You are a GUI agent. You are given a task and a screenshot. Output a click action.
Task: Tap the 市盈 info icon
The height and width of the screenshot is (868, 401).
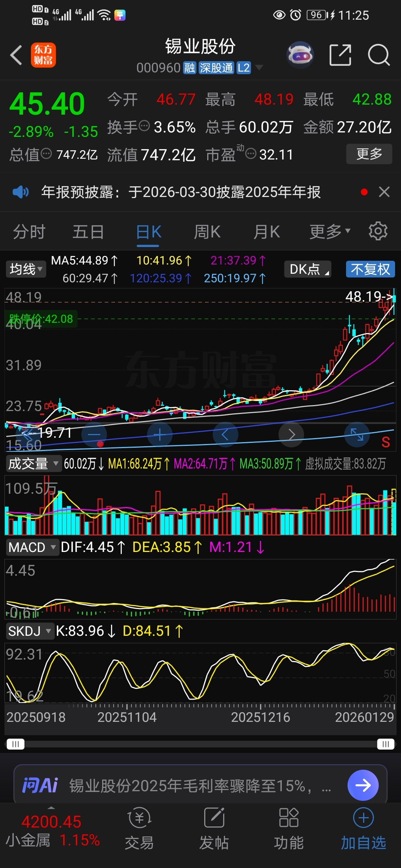pyautogui.click(x=251, y=154)
